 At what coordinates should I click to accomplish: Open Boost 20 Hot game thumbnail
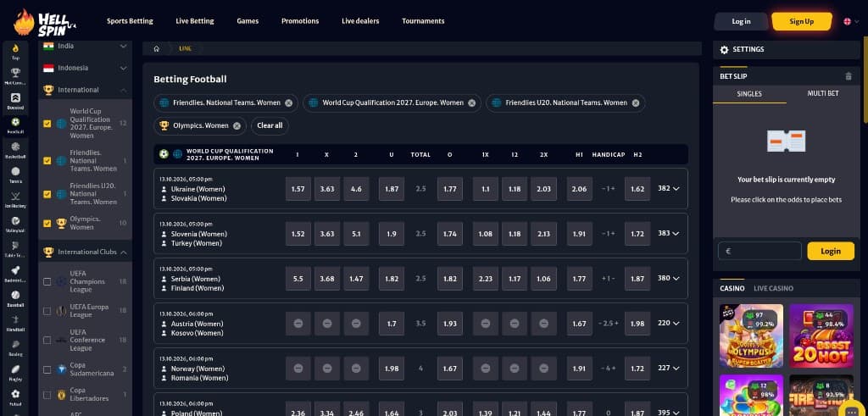coord(821,336)
